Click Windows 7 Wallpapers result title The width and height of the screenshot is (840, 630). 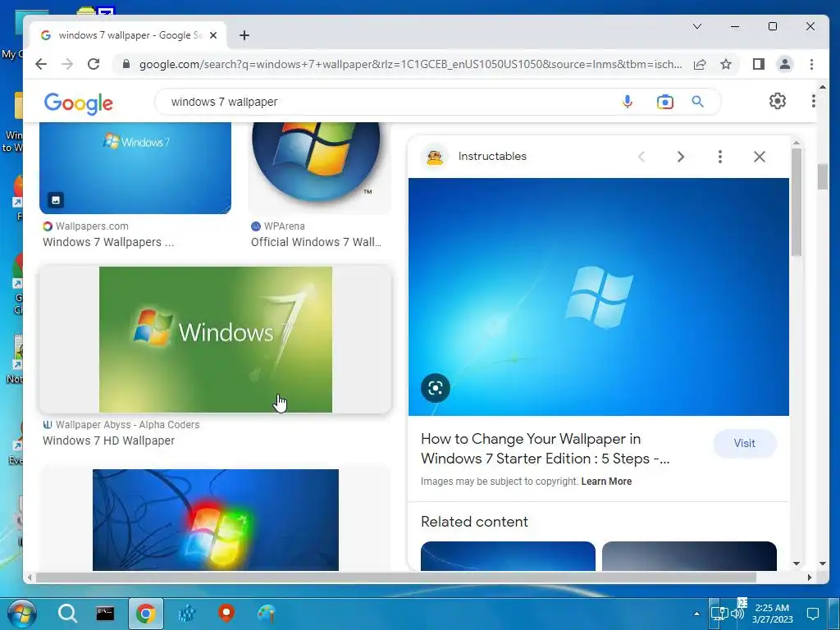click(108, 242)
